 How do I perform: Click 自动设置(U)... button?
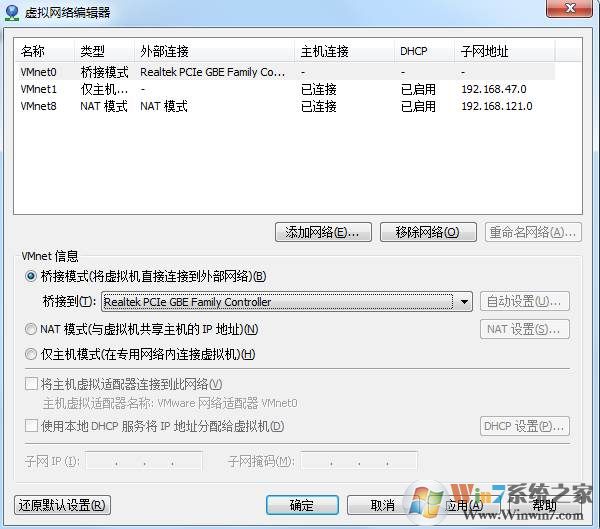525,301
